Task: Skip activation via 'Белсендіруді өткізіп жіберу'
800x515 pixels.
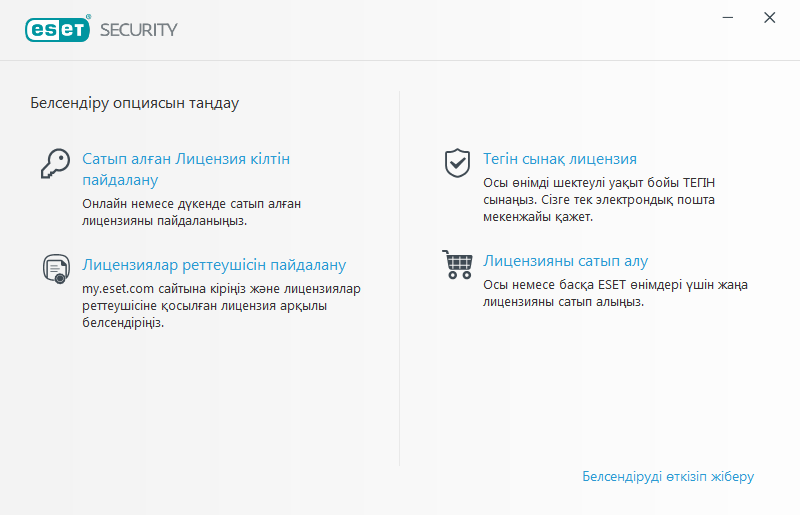Action: 667,477
